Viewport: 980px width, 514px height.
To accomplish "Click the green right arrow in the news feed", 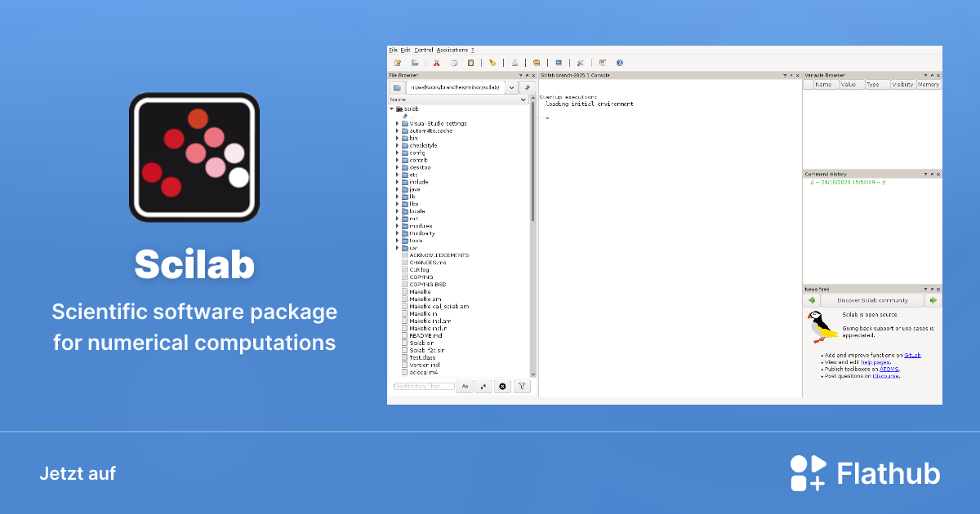I will point(933,300).
